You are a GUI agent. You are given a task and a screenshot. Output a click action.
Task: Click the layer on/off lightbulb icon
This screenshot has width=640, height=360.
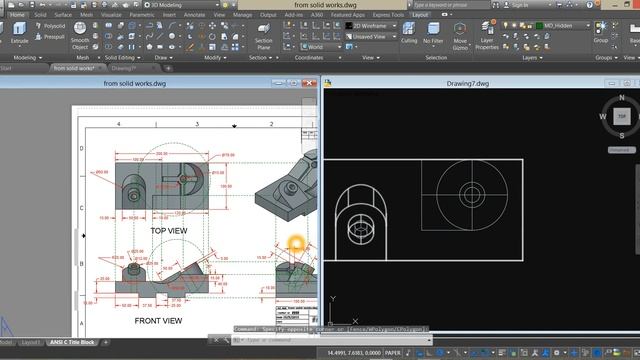505,26
